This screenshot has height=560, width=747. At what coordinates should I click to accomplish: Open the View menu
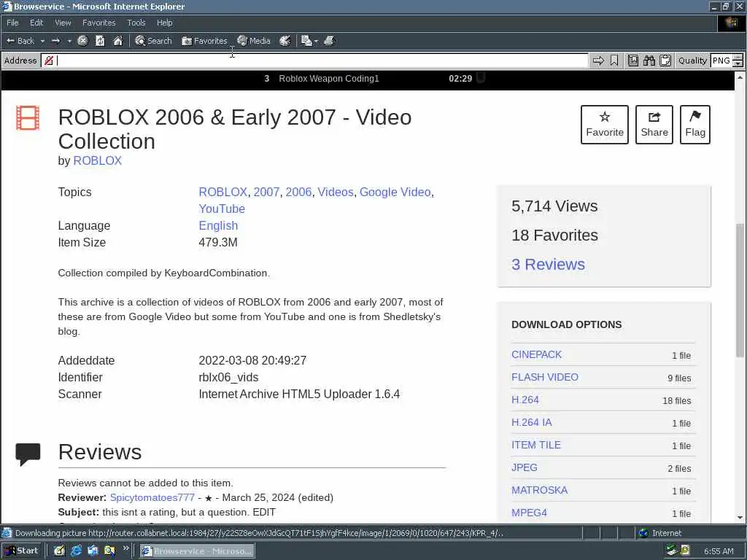pos(63,23)
